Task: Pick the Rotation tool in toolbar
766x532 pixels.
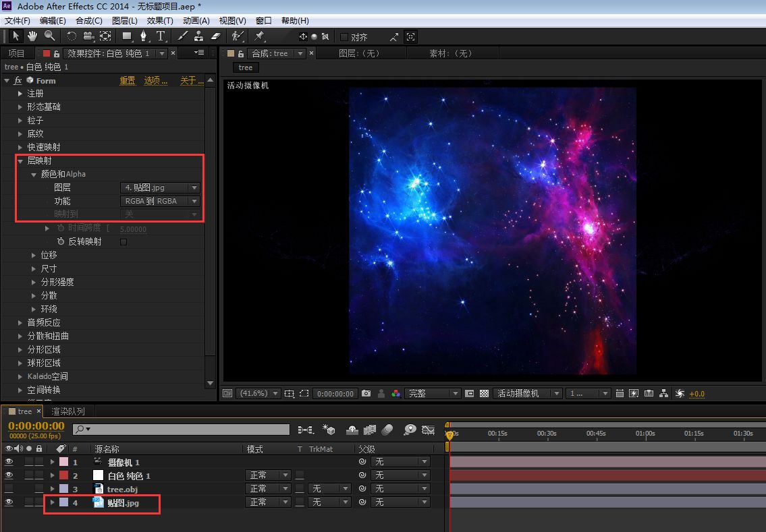Action: (x=71, y=36)
